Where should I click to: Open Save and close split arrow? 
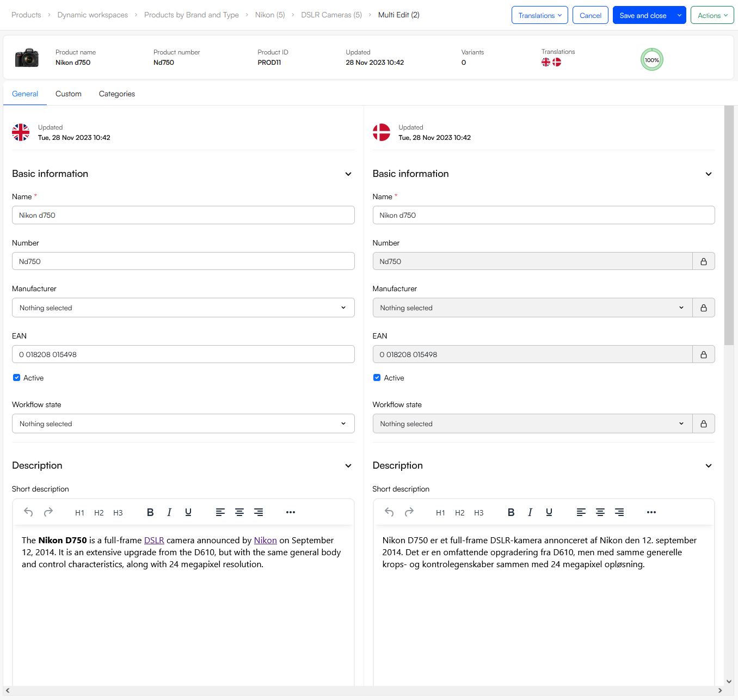click(679, 15)
